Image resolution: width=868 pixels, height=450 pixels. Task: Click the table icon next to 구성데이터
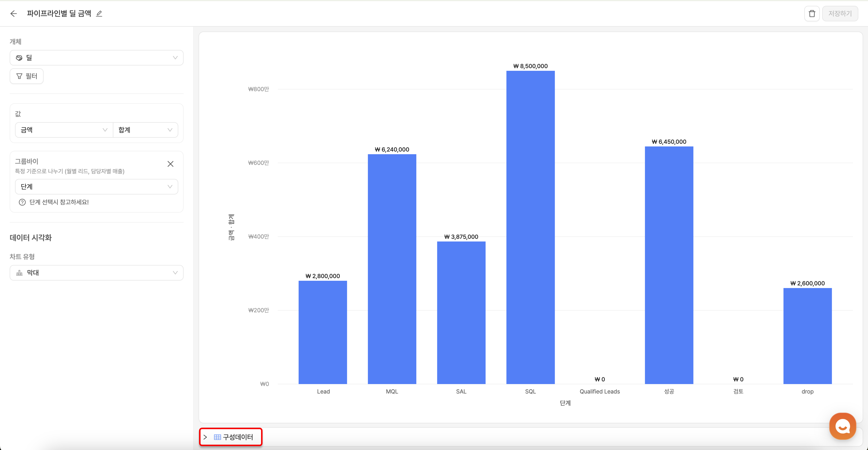(x=217, y=437)
